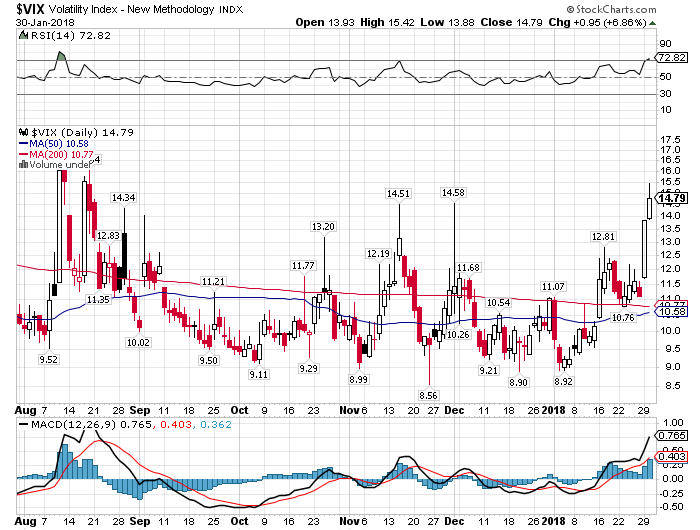
Task: Click the Close 14.79 quote value
Action: tap(512, 22)
